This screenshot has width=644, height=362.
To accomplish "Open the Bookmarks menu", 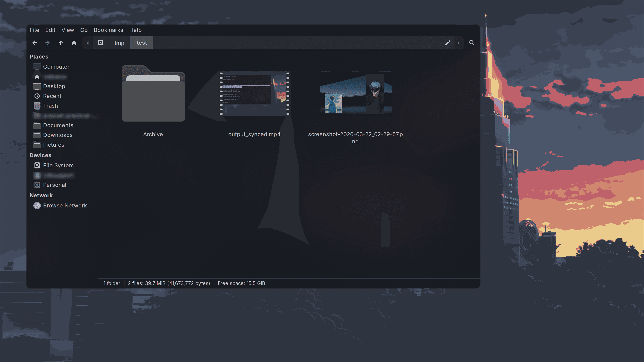I will point(108,30).
